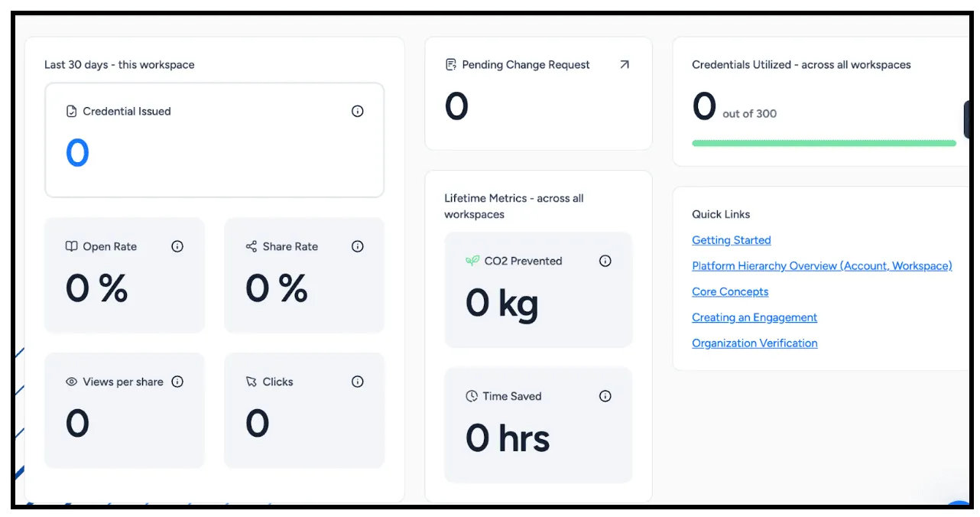This screenshot has height=517, width=980.
Task: Click the green Credentials Utilized progress bar
Action: [x=824, y=143]
